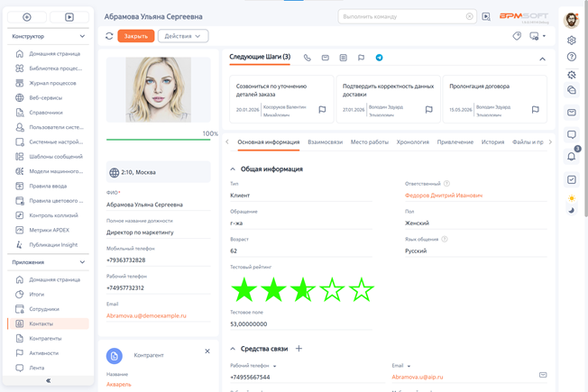This screenshot has height=392, width=588.
Task: Click the Закрыть button
Action: point(136,36)
